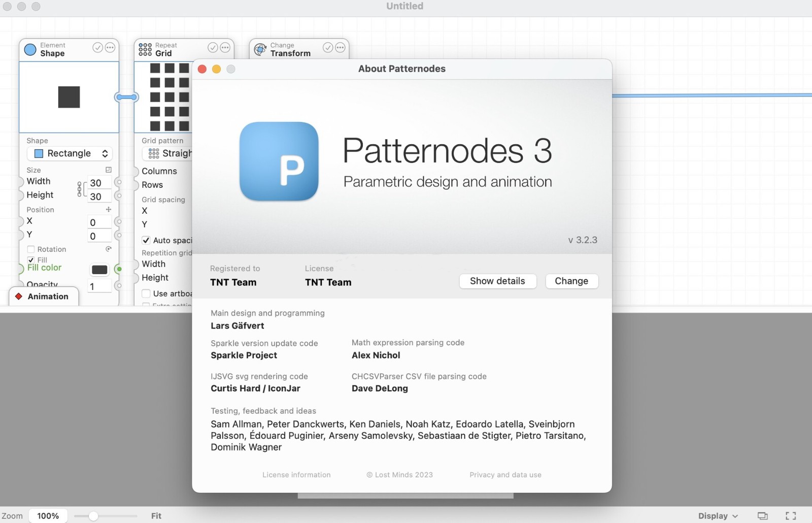
Task: Click the Curtis Hard / IconJar credit
Action: tap(256, 388)
